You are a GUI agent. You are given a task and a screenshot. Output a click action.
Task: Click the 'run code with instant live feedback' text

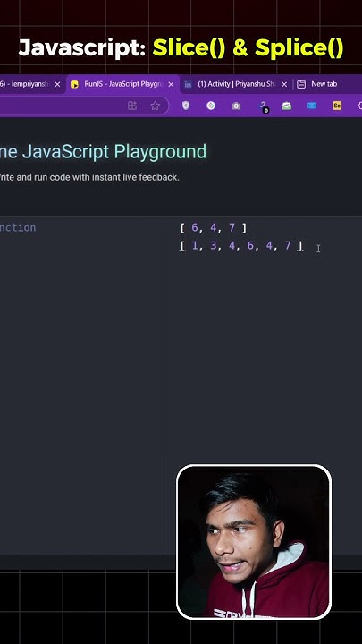[x=111, y=177]
